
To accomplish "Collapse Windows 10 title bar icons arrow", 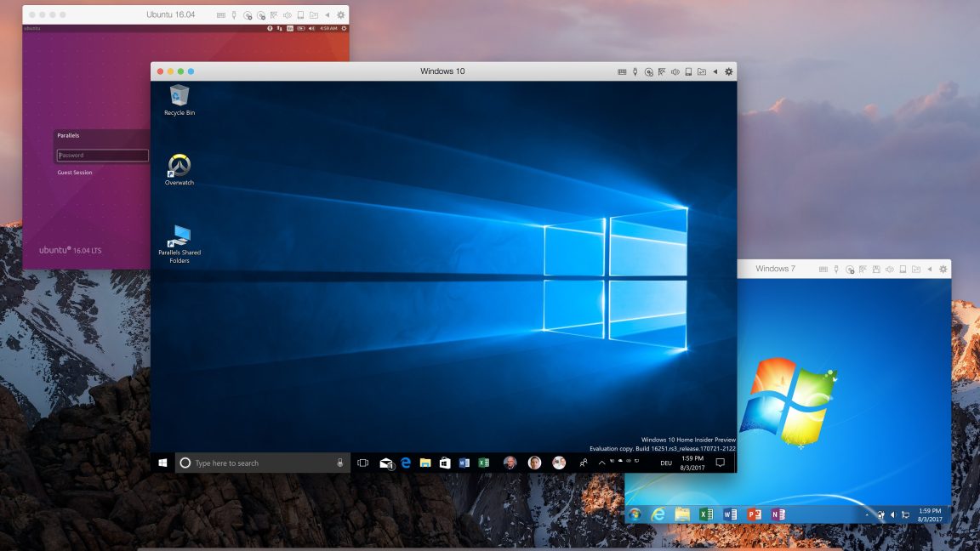I will coord(715,71).
